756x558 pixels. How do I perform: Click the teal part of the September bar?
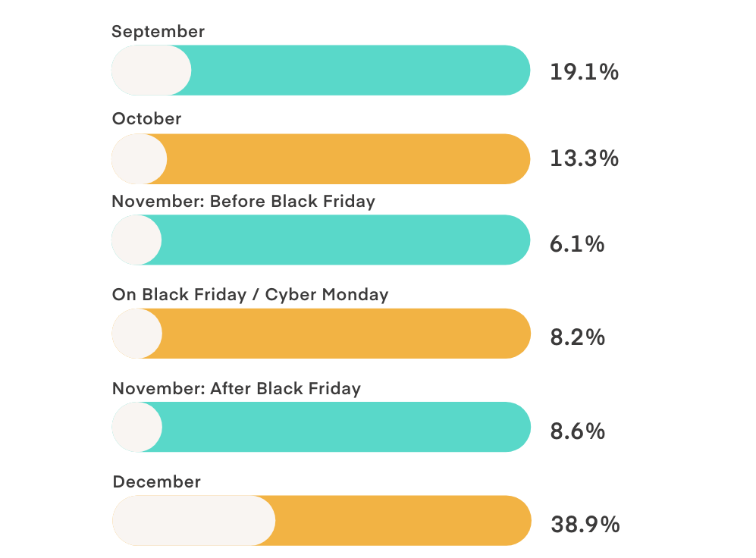tap(360, 71)
